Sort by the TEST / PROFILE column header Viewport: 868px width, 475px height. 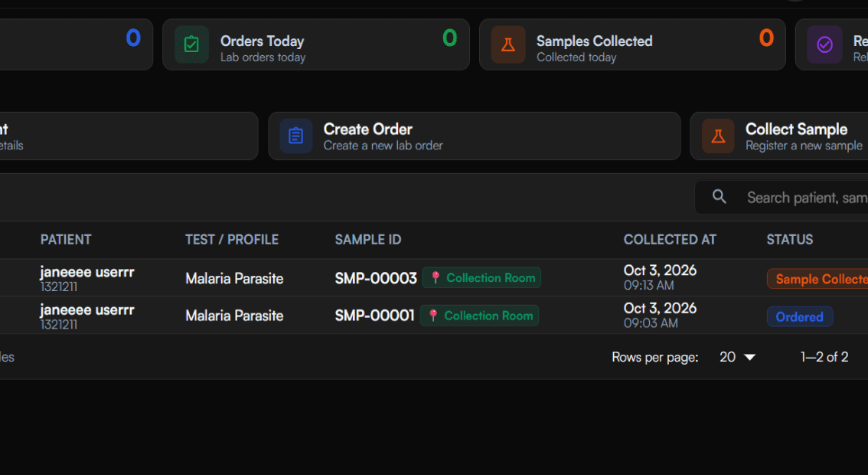tap(232, 240)
